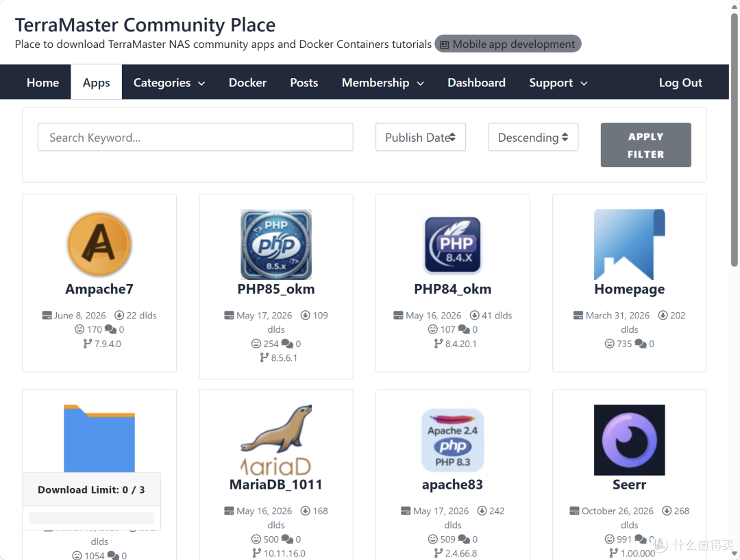Expand the Categories dropdown menu
Image resolution: width=740 pixels, height=560 pixels.
(x=169, y=82)
